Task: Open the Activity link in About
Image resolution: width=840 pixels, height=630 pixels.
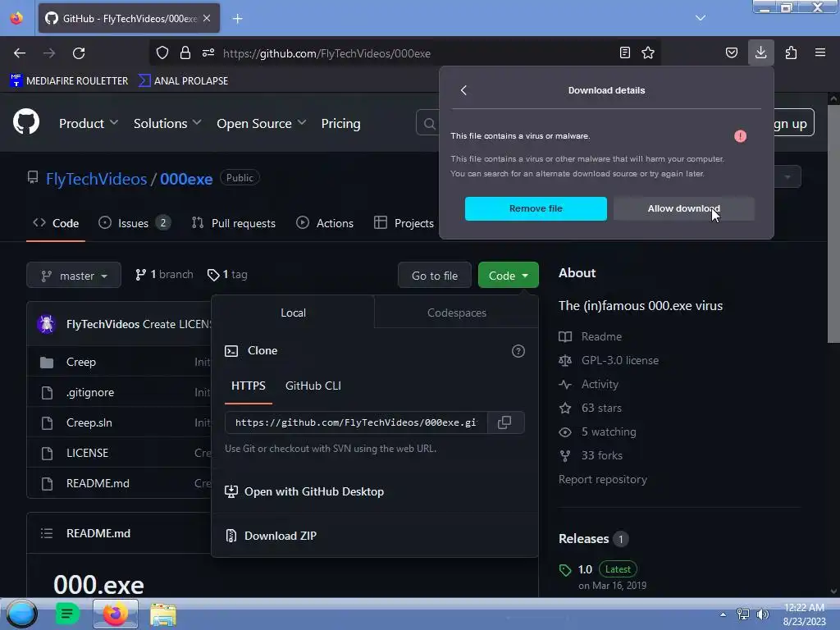Action: 589,384
